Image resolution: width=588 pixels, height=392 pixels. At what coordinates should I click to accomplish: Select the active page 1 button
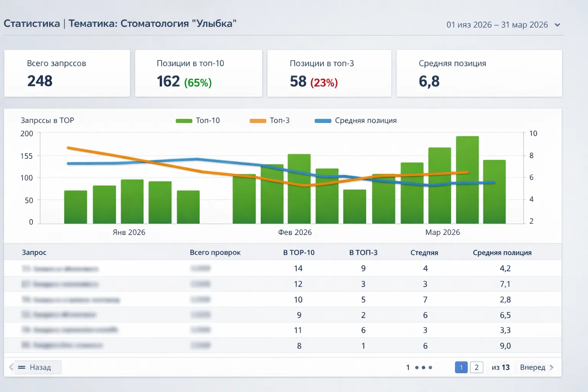(x=461, y=367)
